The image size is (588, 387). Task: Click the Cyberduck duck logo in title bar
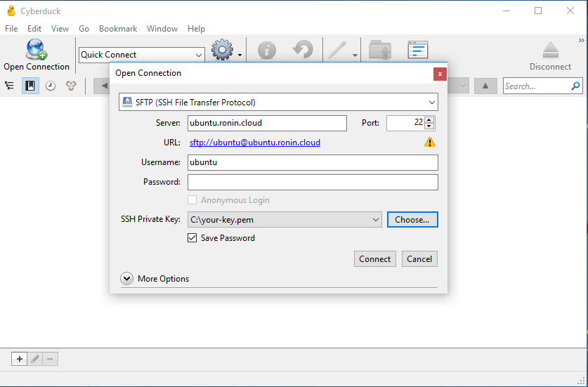point(11,11)
